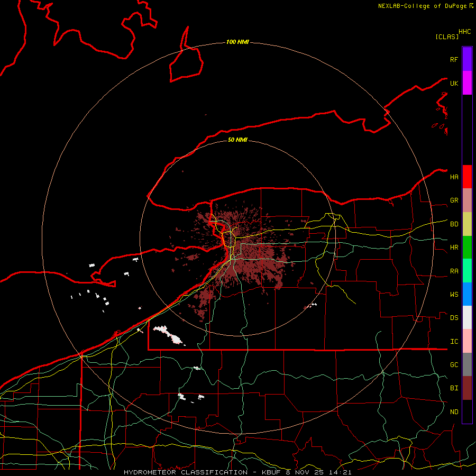Viewport: 476px width, 476px height.
Task: Click the GR legend label
Action: coord(454,200)
